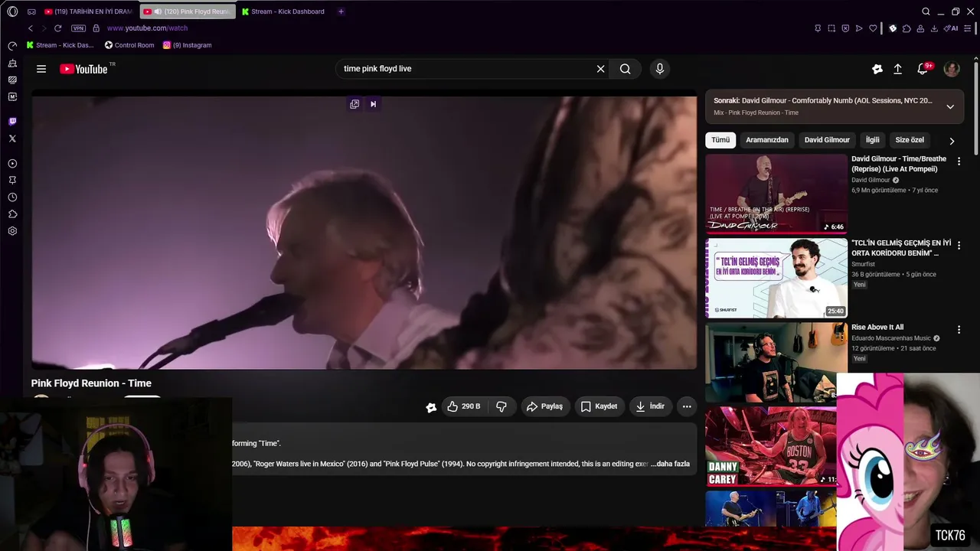Start voice search with microphone
980x551 pixels.
660,69
